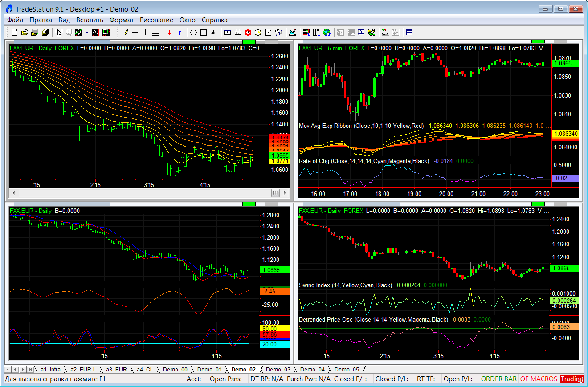Open the Справка menu
This screenshot has width=588, height=387.
pyautogui.click(x=215, y=20)
